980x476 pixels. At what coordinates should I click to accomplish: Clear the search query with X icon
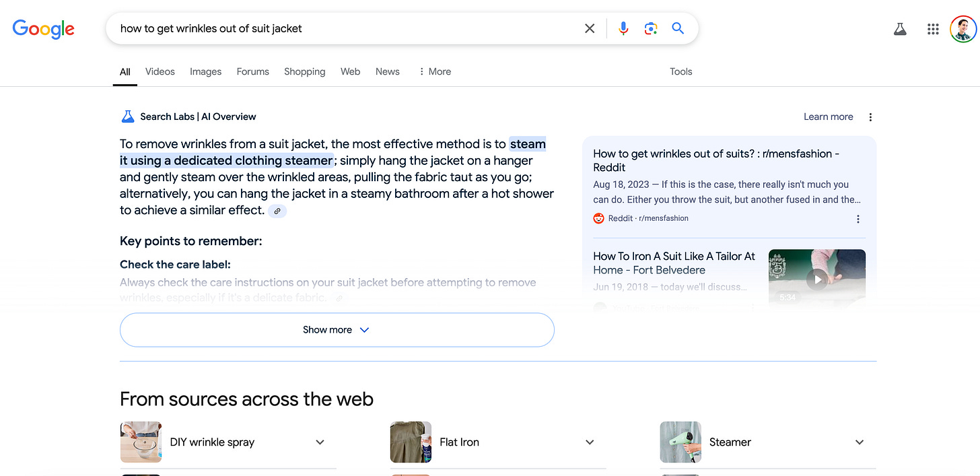tap(590, 28)
